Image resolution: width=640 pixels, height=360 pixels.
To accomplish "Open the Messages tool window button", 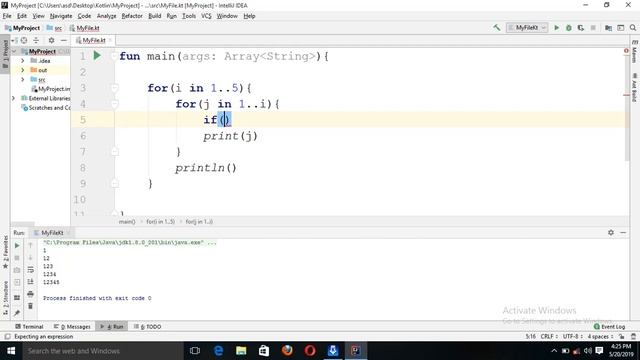I will click(72, 327).
